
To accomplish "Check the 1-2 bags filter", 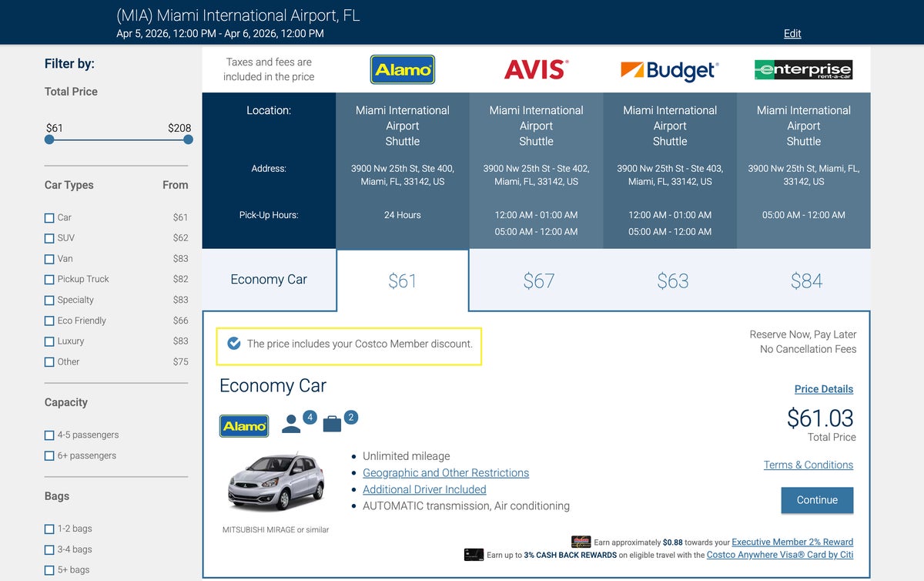I will pos(49,529).
